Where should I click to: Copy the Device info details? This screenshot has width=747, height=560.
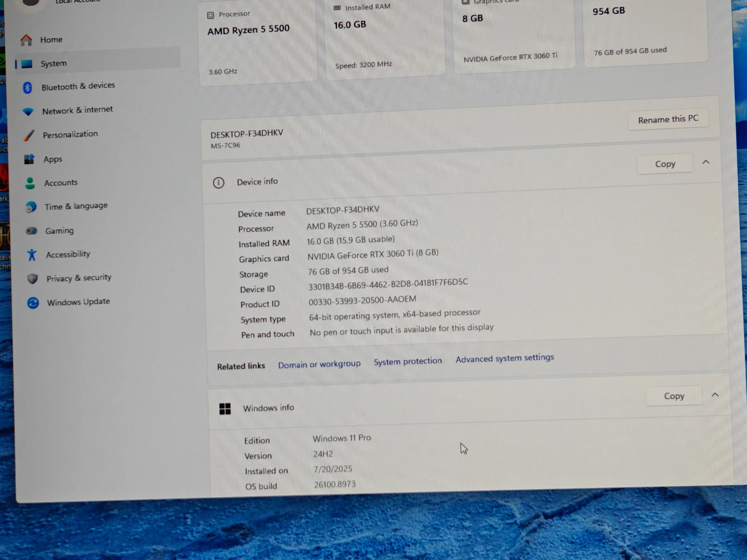click(x=665, y=164)
